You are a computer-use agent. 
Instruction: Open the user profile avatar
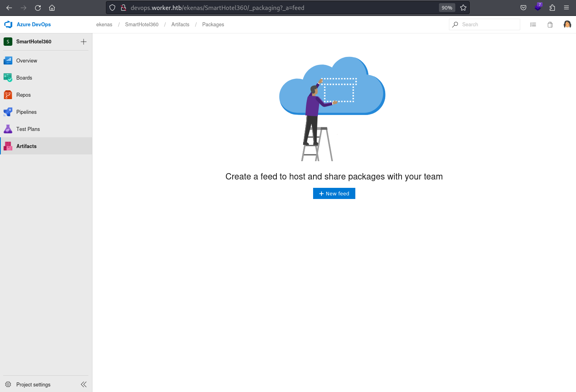(x=567, y=24)
